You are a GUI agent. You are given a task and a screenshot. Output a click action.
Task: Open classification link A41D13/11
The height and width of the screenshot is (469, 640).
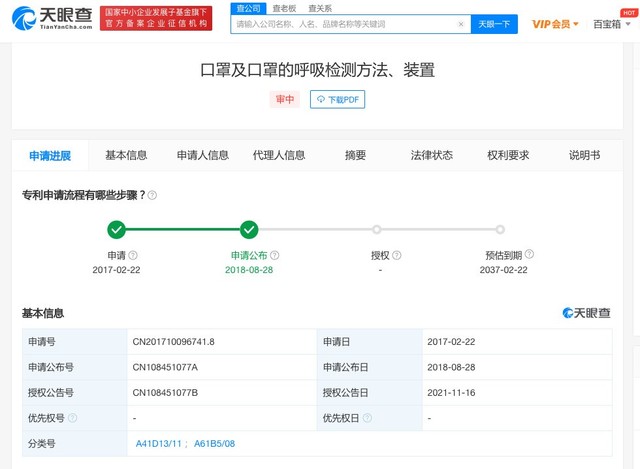(158, 444)
